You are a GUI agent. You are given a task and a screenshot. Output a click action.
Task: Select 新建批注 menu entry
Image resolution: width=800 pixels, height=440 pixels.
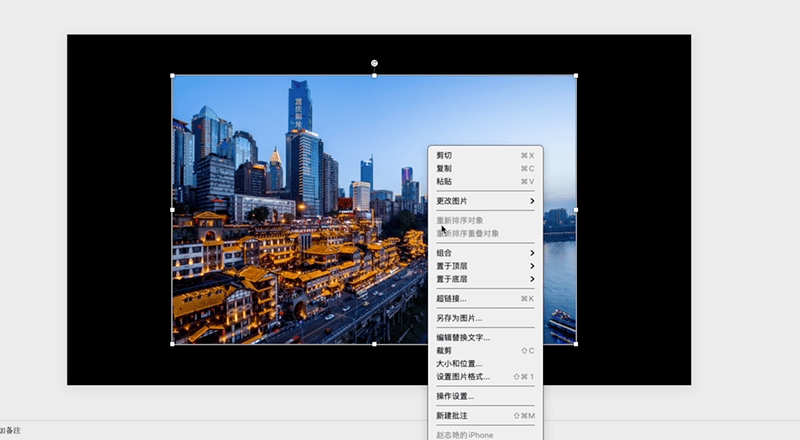[485, 415]
